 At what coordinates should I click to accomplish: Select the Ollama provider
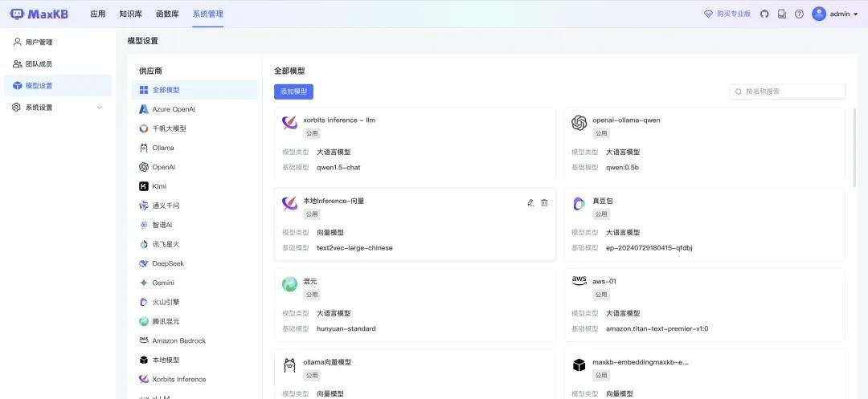(194, 148)
